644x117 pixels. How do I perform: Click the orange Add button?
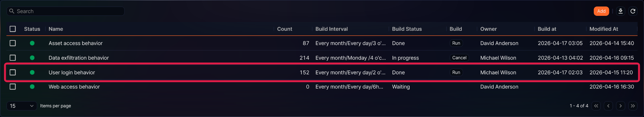(601, 11)
